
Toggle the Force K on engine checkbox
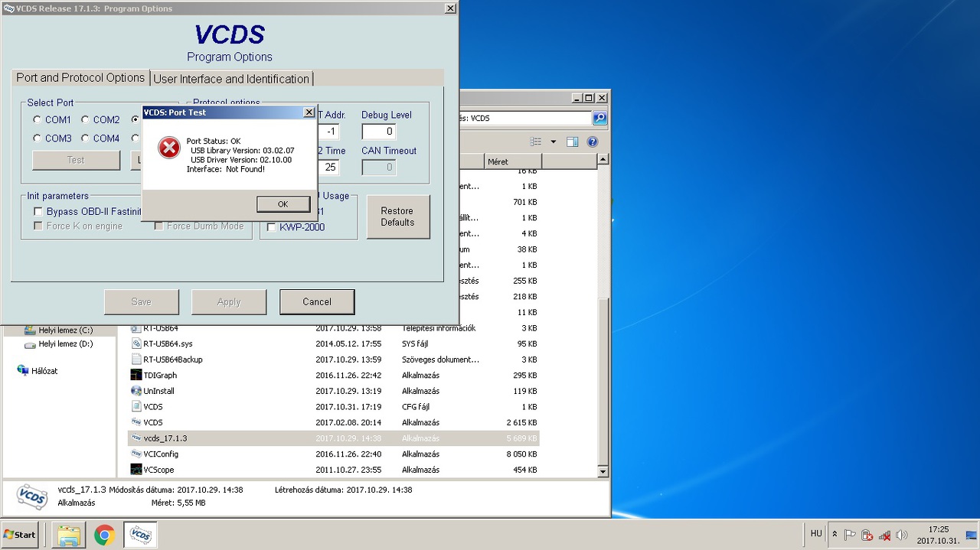pos(38,226)
